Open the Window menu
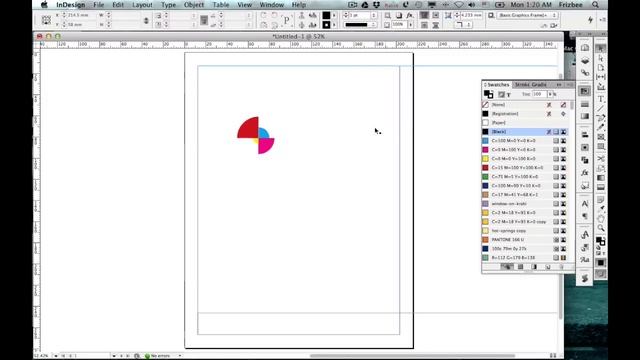 click(x=271, y=5)
